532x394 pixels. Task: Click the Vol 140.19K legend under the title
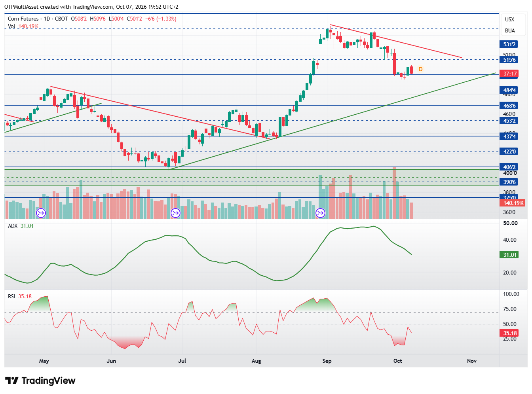(23, 26)
